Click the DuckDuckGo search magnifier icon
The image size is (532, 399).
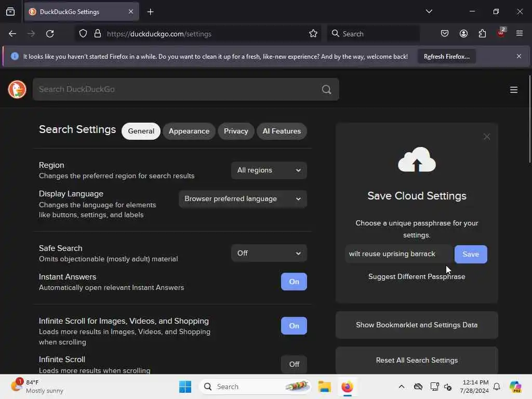326,89
